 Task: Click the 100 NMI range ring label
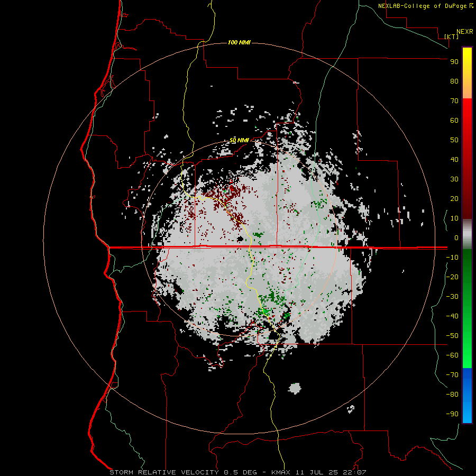pos(239,42)
